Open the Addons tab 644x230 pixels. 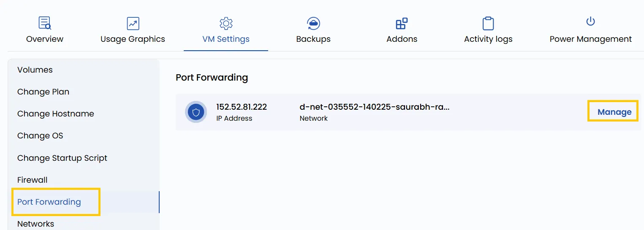[402, 39]
